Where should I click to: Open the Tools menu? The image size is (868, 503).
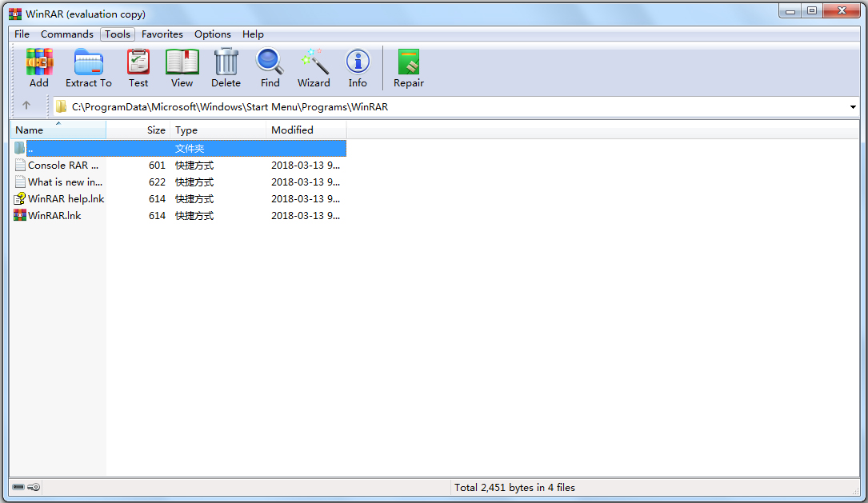coord(118,34)
